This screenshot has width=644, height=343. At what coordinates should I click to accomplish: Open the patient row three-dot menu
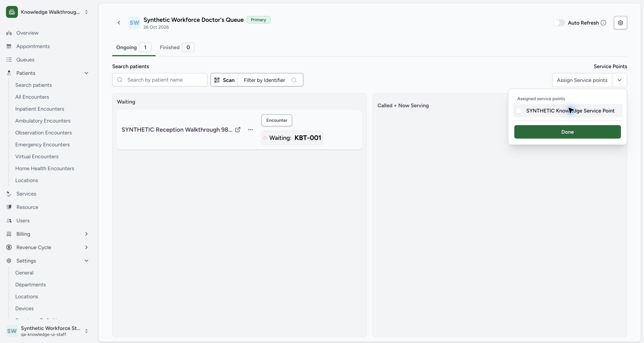(x=250, y=130)
